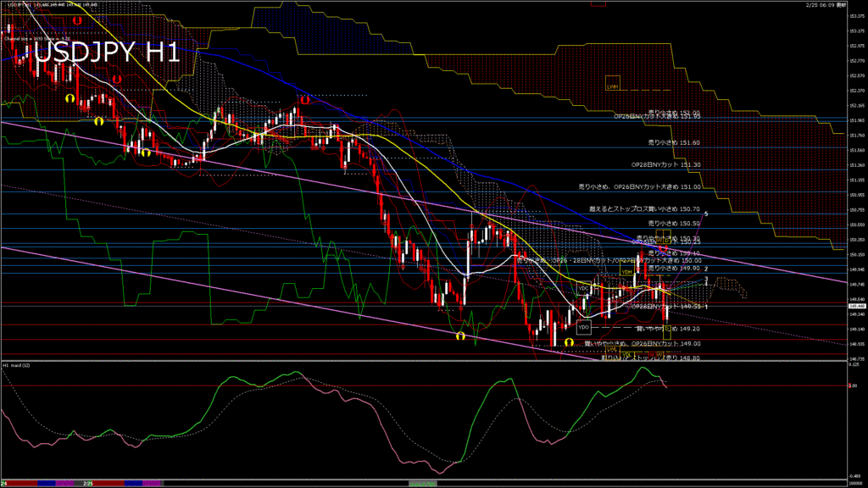Click the green segment on the bottom session bar
The image size is (868, 488).
tap(424, 483)
